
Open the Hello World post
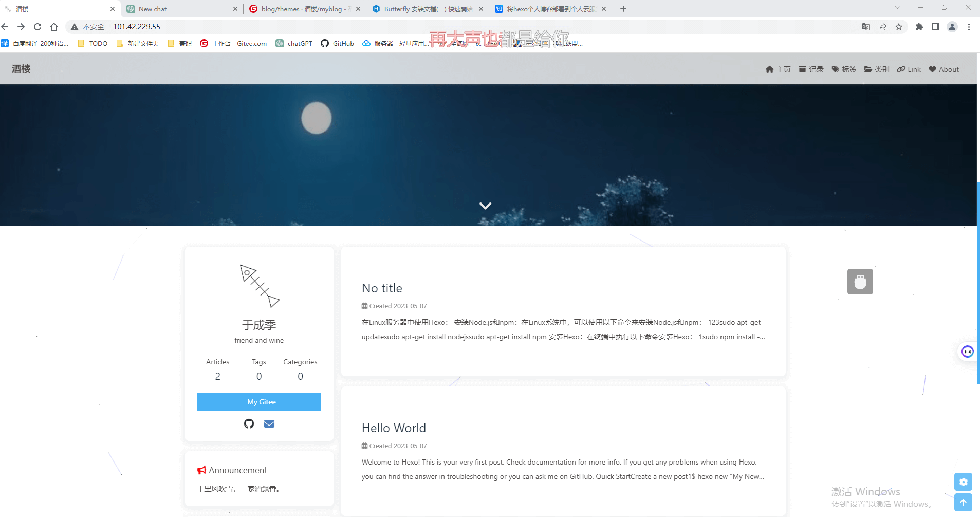(394, 428)
